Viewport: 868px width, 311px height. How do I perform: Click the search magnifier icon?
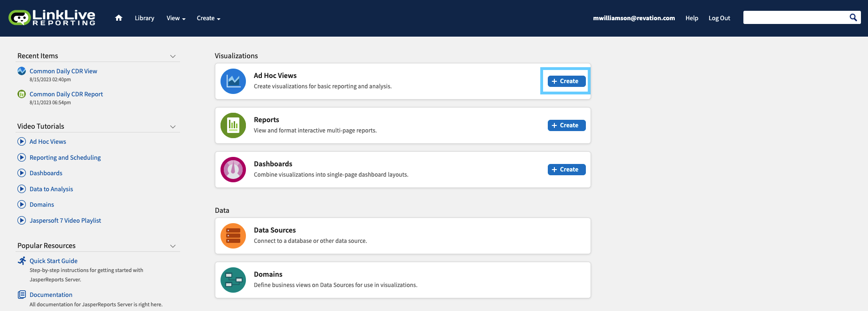point(853,18)
